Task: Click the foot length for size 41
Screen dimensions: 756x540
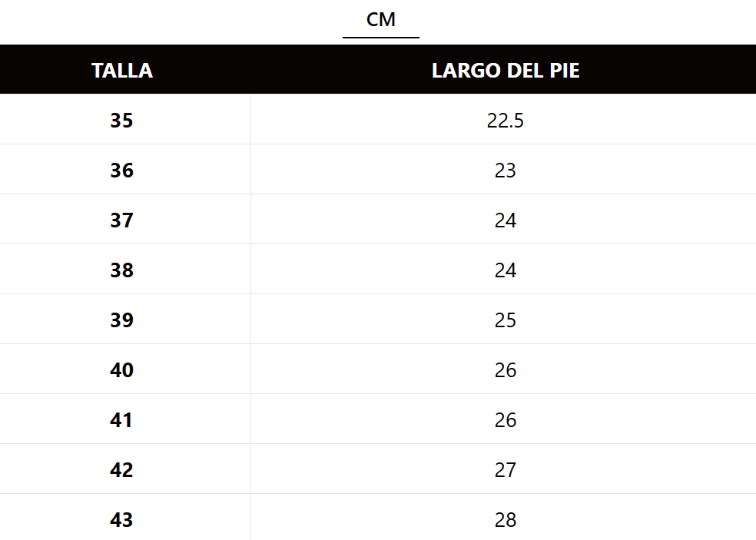Action: [x=505, y=420]
